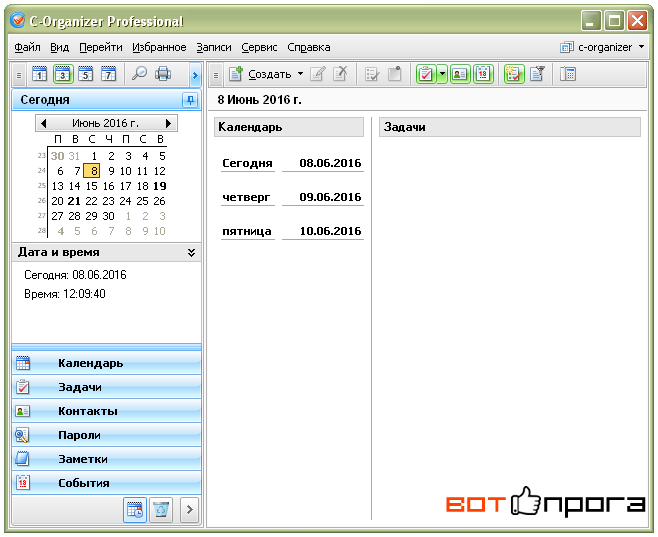658x537 pixels.
Task: Select June 8 in mini calendar
Action: click(x=92, y=171)
